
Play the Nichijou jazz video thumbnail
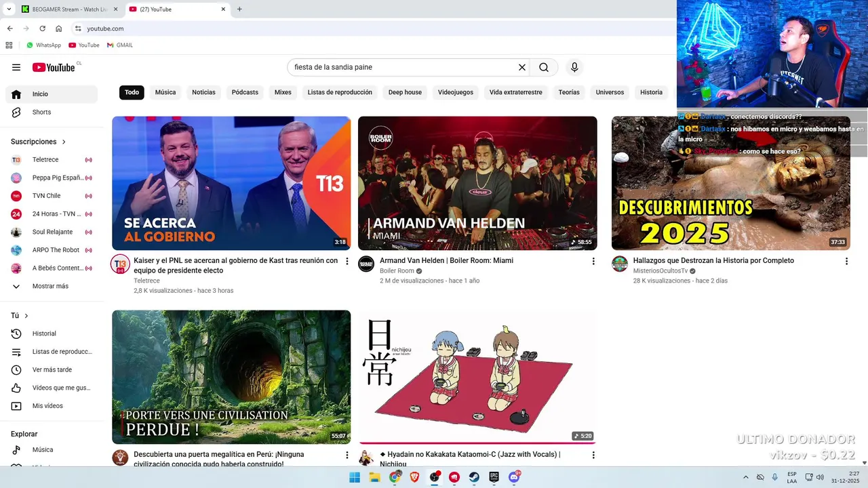pyautogui.click(x=477, y=377)
